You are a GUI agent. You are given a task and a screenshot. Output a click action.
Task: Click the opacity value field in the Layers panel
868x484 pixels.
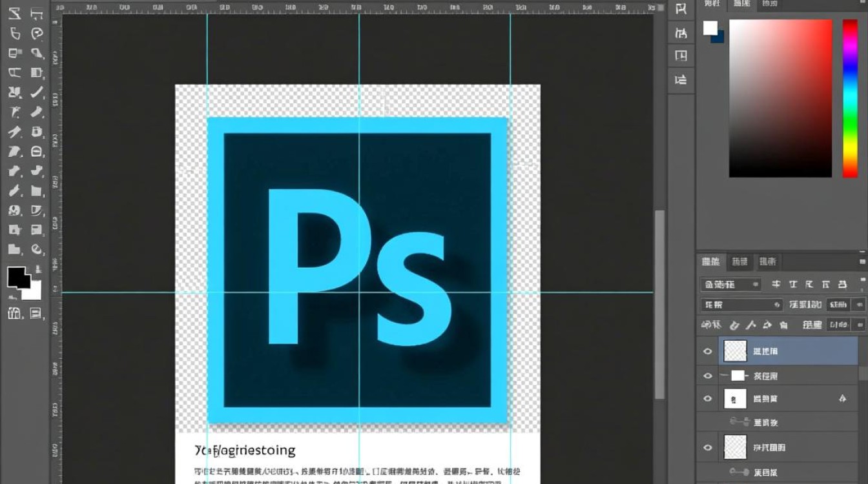click(x=838, y=305)
